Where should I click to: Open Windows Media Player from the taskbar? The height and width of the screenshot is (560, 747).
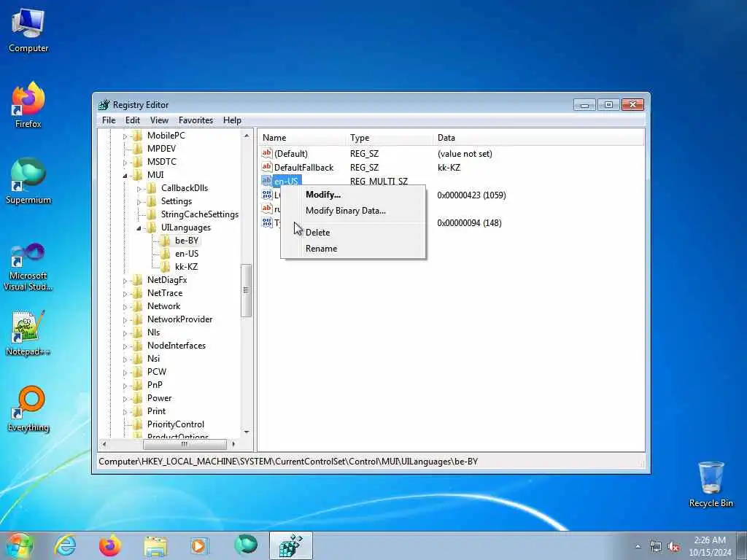[198, 545]
